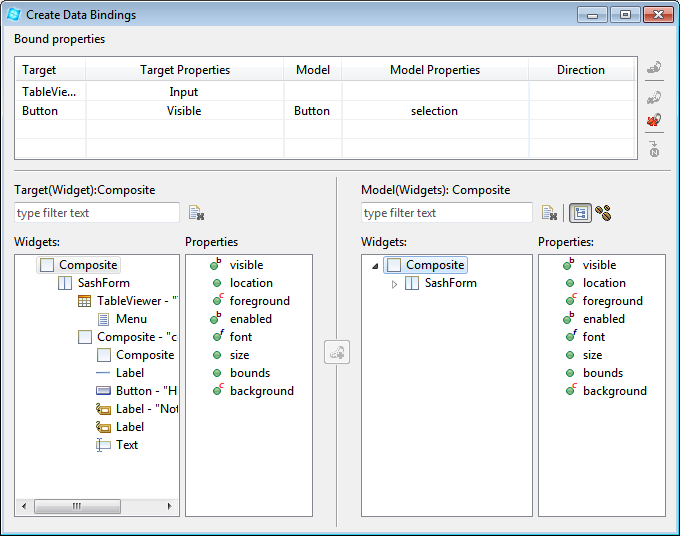
Task: Select the Text widget in Target tree
Action: click(126, 445)
